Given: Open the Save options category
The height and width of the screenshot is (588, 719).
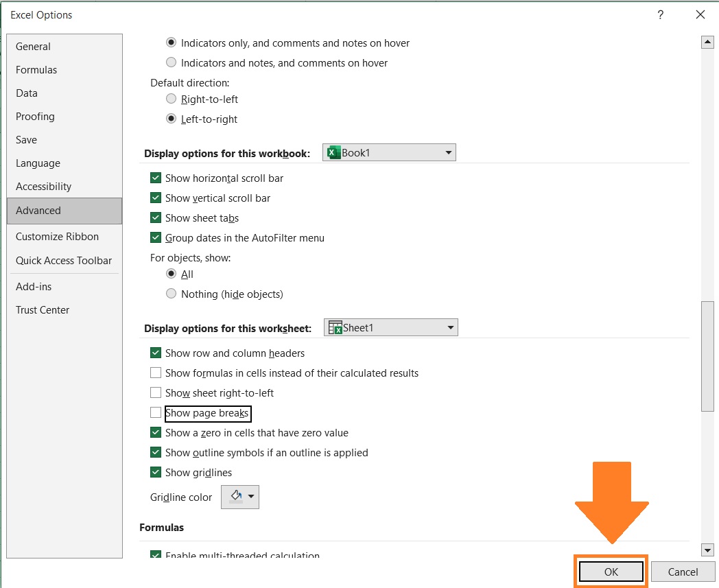Looking at the screenshot, I should (x=64, y=140).
